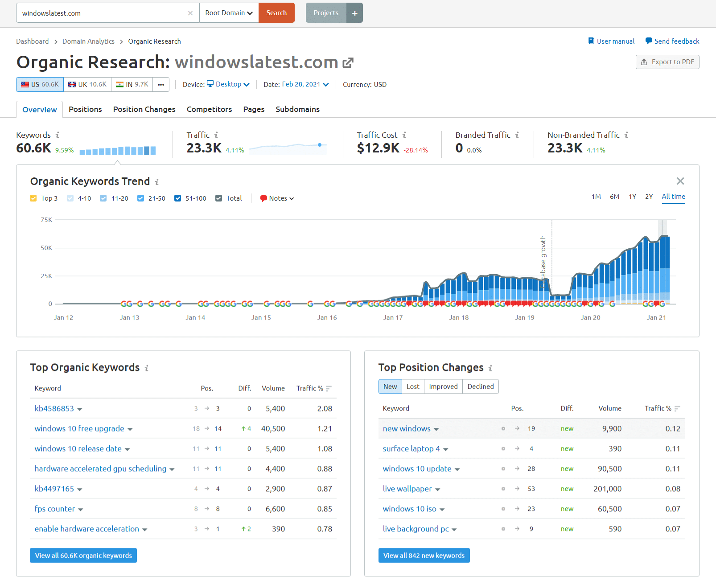This screenshot has width=716, height=588.
Task: Select the IN 9.7K flag database
Action: tap(132, 84)
